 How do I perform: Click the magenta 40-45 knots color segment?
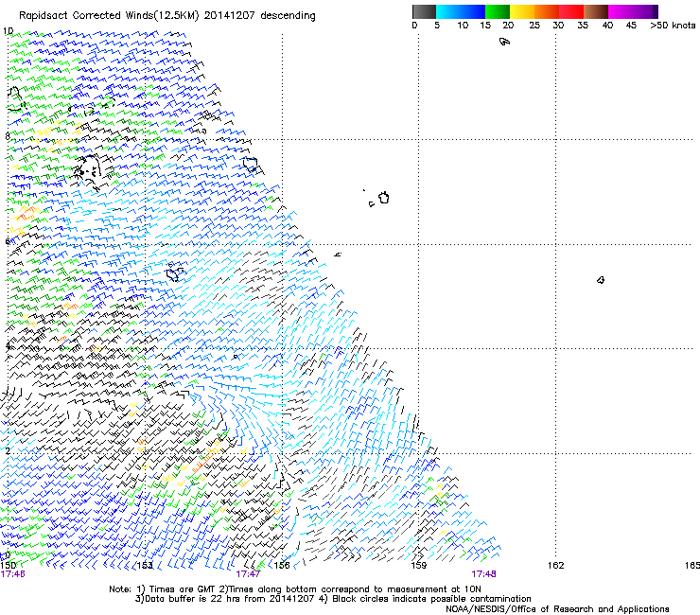point(621,11)
